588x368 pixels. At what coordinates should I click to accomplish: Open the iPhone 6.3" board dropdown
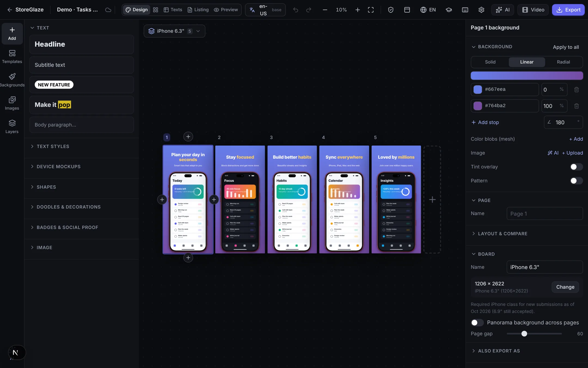174,31
